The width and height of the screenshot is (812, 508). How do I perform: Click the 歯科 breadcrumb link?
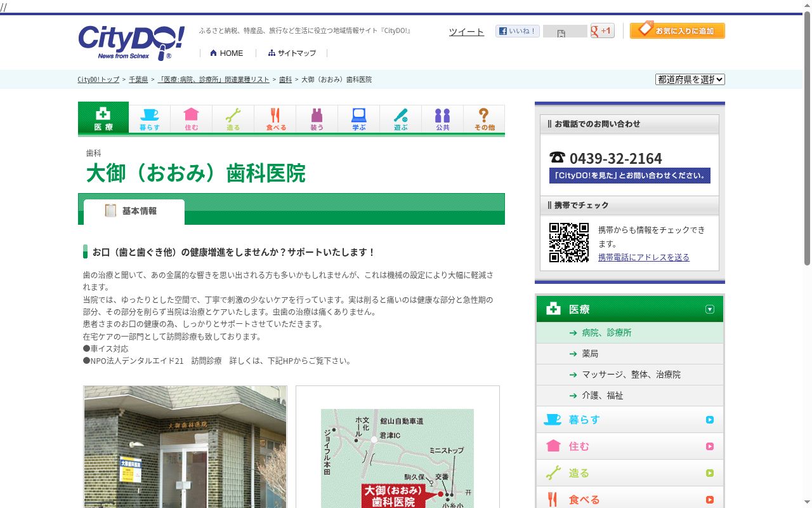(285, 79)
